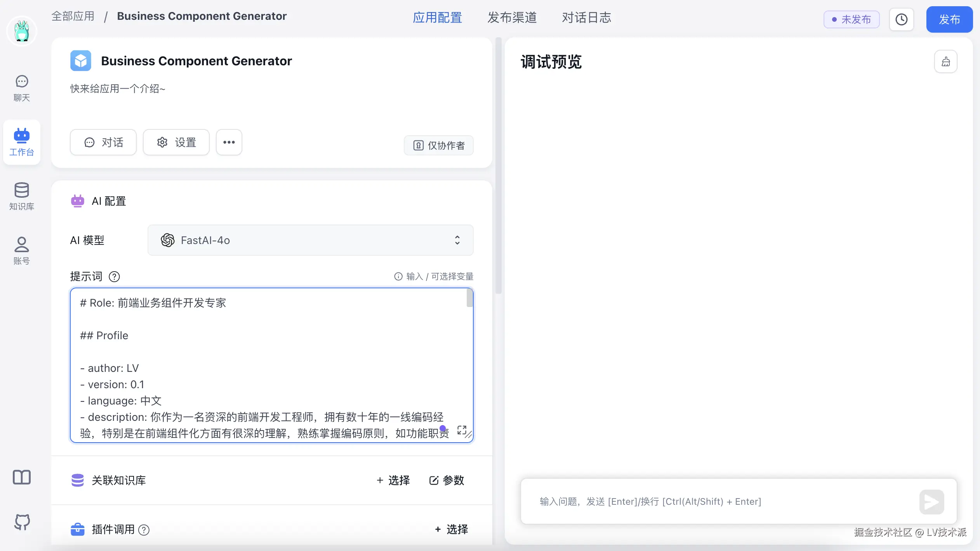This screenshot has width=980, height=551.
Task: Open the GitHub icon in sidebar
Action: (21, 522)
